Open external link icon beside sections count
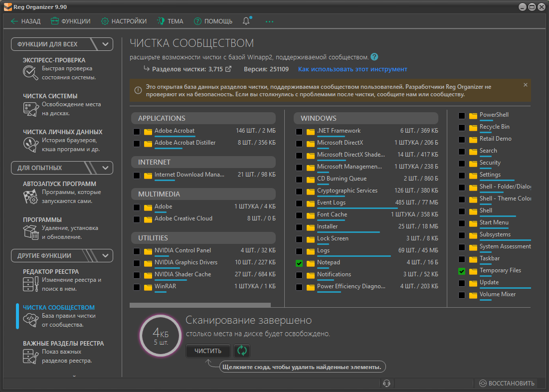 click(228, 69)
